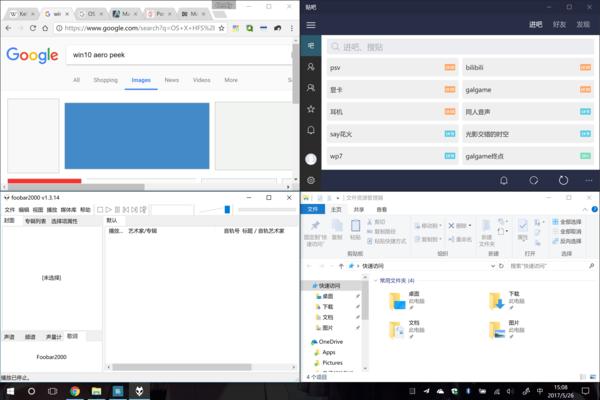Image resolution: width=600 pixels, height=400 pixels.
Task: Open the volume icon in system tray
Action: (509, 391)
